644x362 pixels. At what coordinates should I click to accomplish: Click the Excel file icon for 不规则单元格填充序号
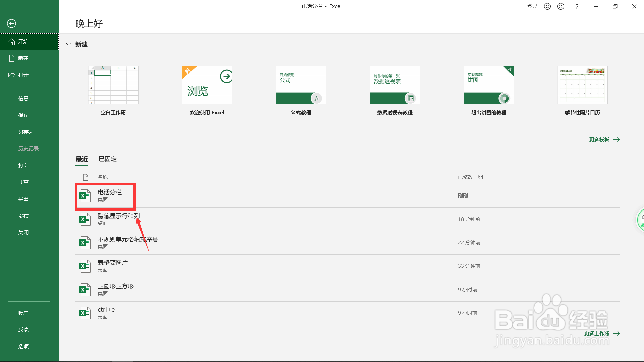(85, 243)
